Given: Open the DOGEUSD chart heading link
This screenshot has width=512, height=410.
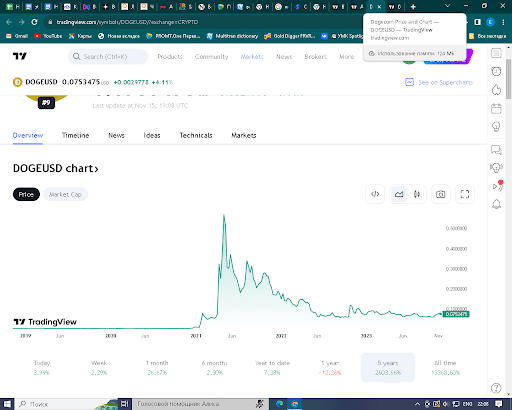Looking at the screenshot, I should click(x=56, y=168).
